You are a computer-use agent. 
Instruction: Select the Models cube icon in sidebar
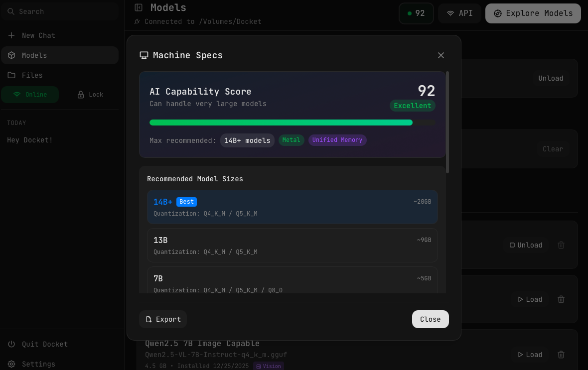[x=11, y=55]
